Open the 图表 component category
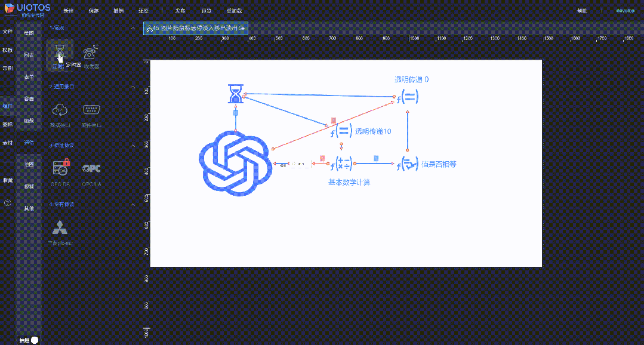This screenshot has height=345, width=644. tap(29, 55)
